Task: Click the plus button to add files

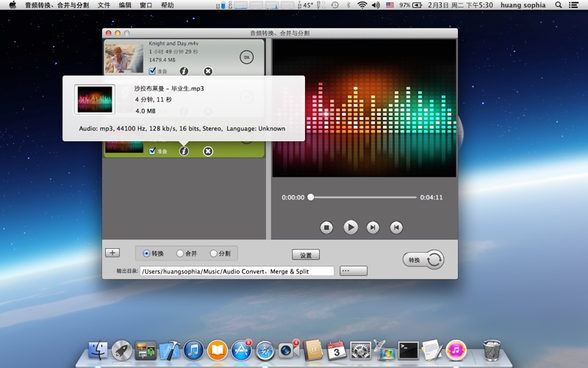Action: point(112,252)
